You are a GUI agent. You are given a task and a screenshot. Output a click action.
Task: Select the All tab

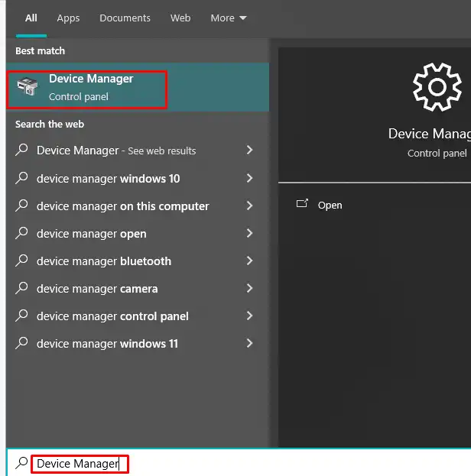[31, 18]
